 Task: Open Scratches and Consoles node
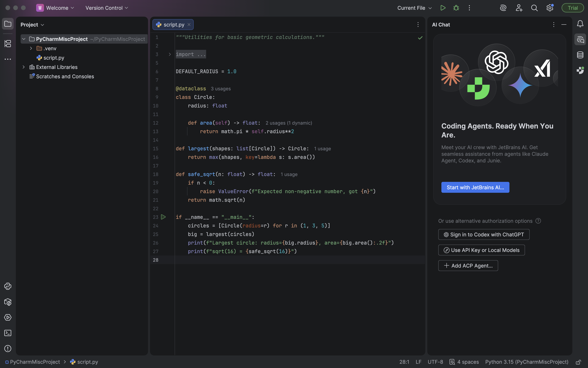point(61,76)
